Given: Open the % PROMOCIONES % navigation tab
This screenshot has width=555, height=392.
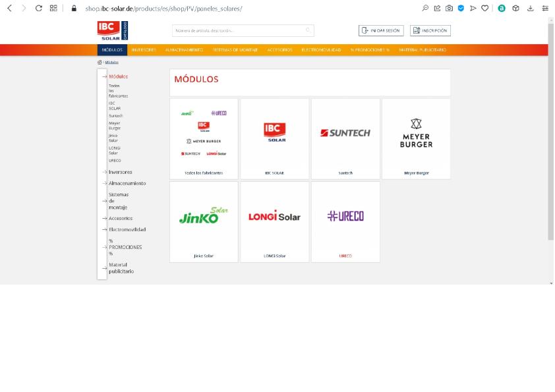Looking at the screenshot, I should pos(370,50).
